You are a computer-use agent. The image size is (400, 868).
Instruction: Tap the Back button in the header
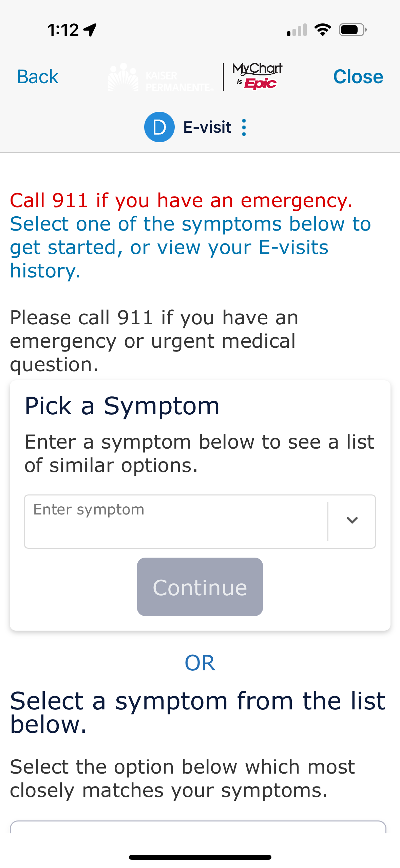pyautogui.click(x=37, y=77)
